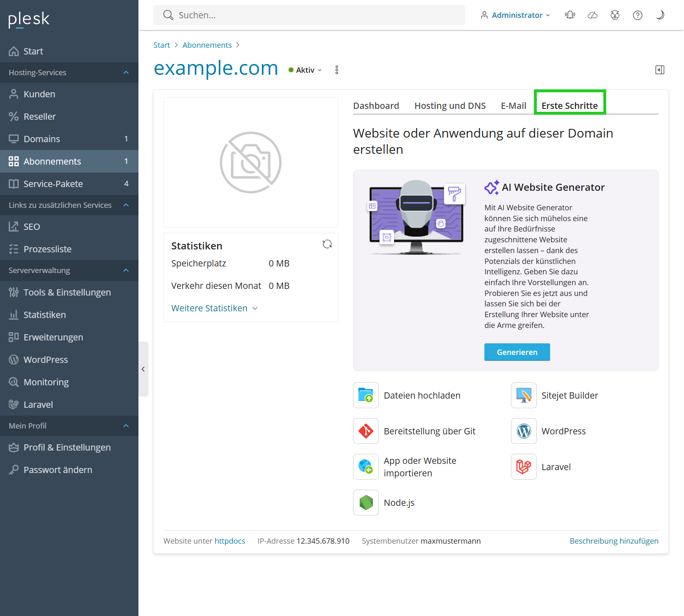Click the Node.js hexagon icon

pyautogui.click(x=366, y=503)
